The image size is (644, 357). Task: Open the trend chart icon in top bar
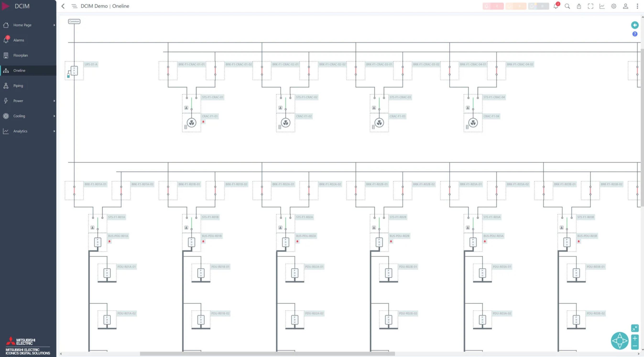tap(602, 6)
